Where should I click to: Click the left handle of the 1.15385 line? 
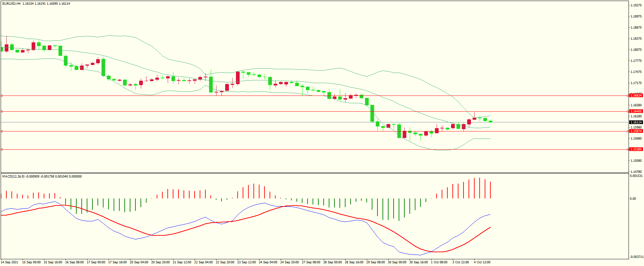(2, 149)
